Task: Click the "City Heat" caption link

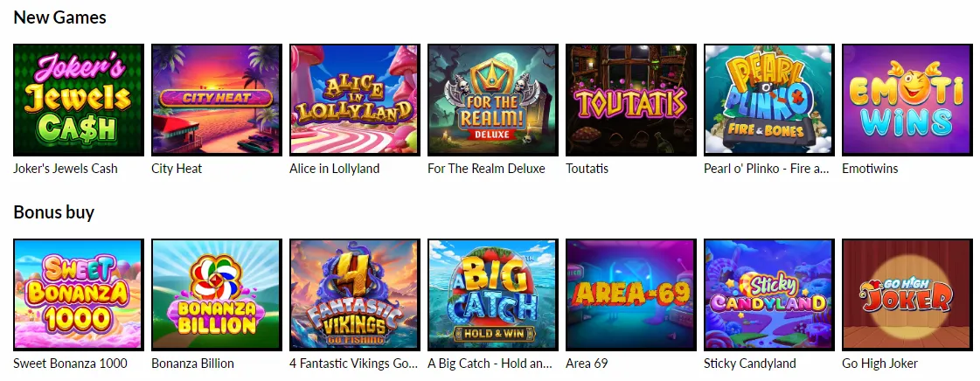Action: pos(177,169)
